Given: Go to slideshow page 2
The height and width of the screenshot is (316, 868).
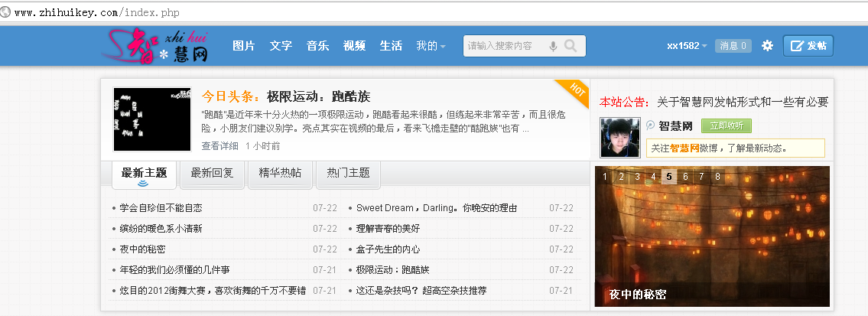Looking at the screenshot, I should [622, 177].
